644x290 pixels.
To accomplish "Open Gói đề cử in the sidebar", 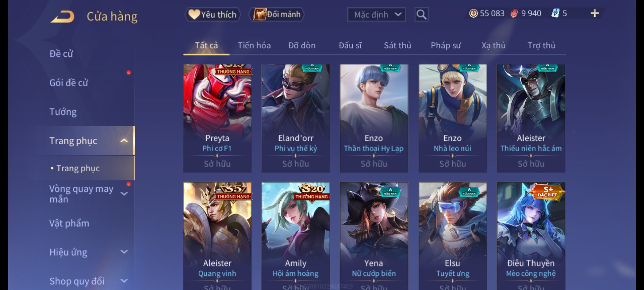I will (x=69, y=83).
